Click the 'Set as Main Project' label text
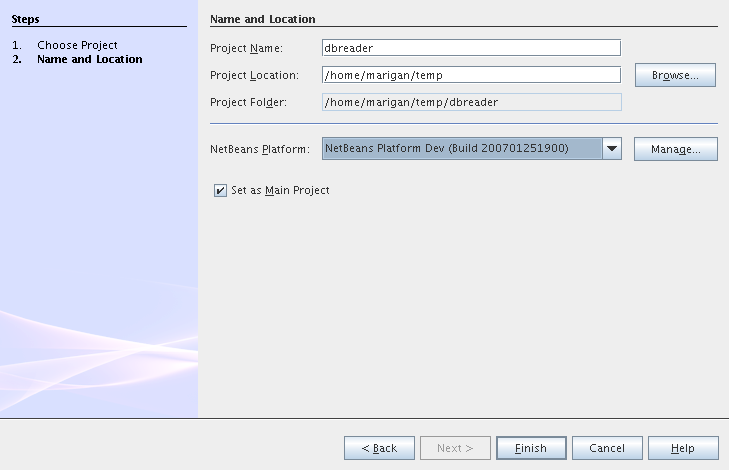 280,190
